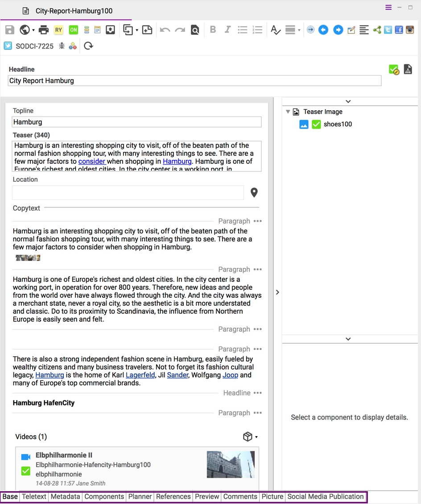Click the 'consider' link in Teaser

[92, 161]
